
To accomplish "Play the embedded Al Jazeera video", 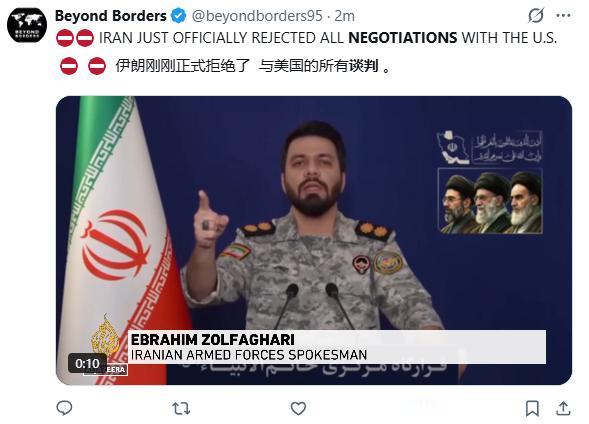I will [x=314, y=240].
